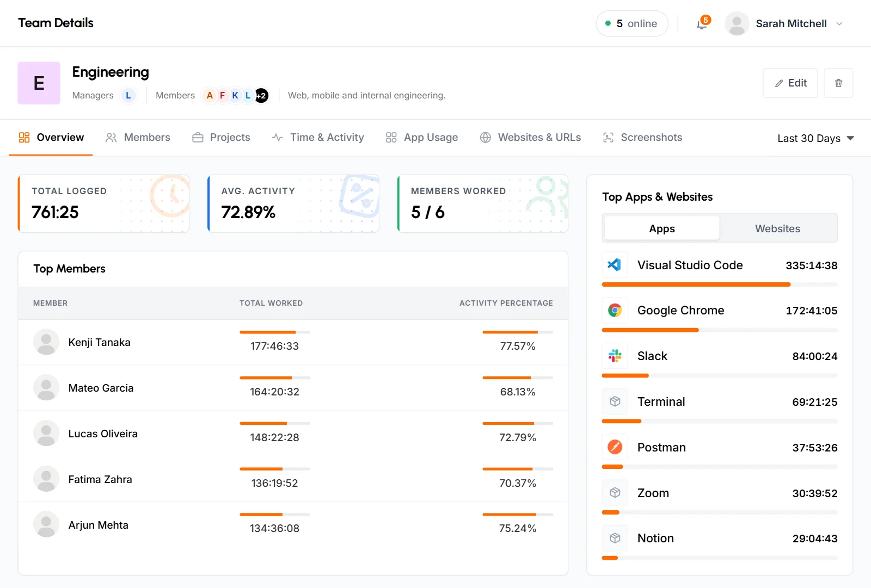Click the Postman app icon

tap(615, 447)
